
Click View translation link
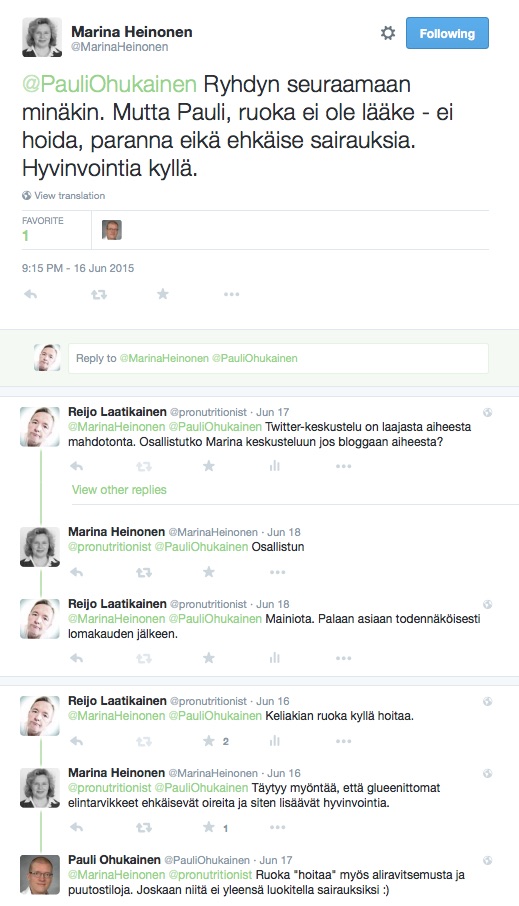(x=64, y=195)
